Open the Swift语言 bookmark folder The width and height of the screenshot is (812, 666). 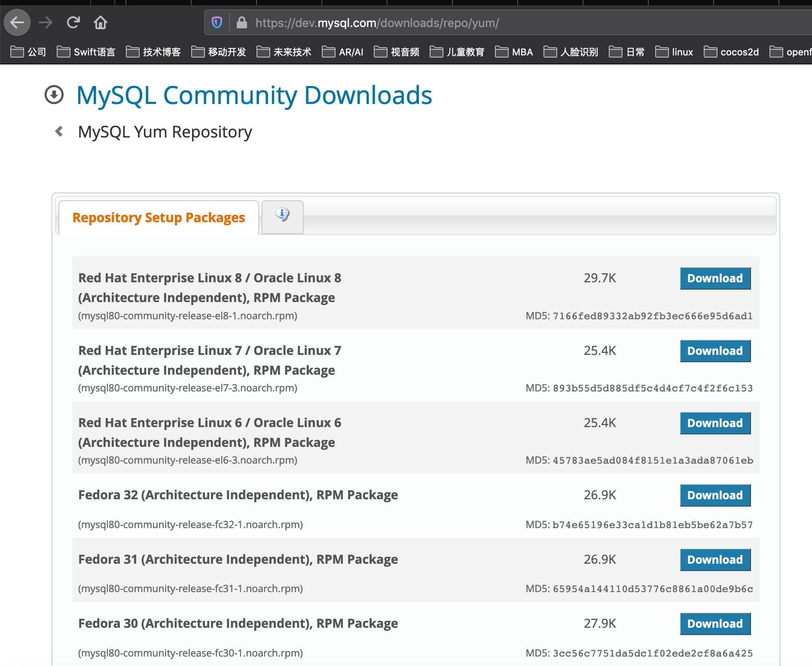click(x=86, y=52)
